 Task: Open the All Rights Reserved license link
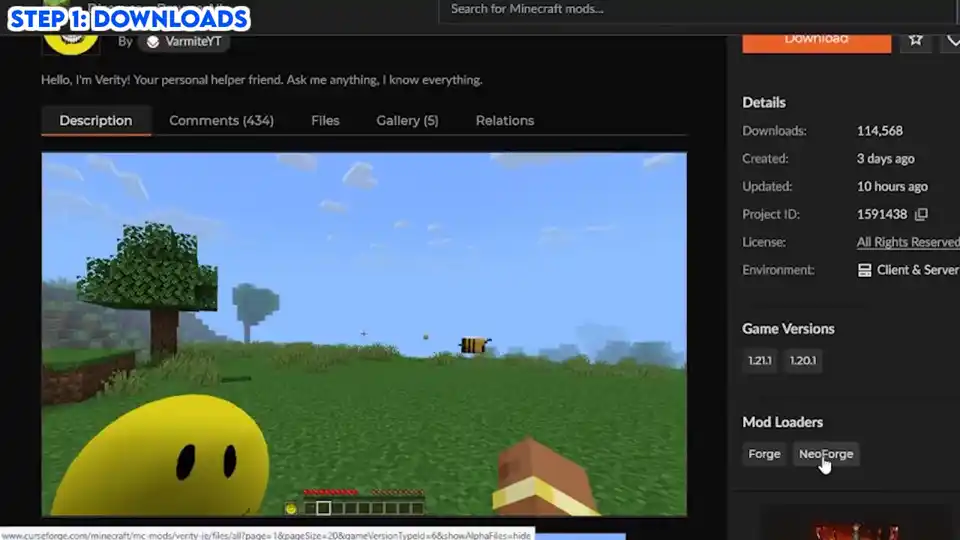point(908,242)
